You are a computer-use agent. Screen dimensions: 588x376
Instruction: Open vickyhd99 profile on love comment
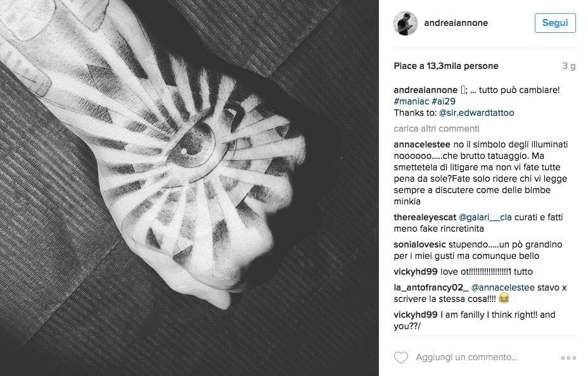click(416, 272)
